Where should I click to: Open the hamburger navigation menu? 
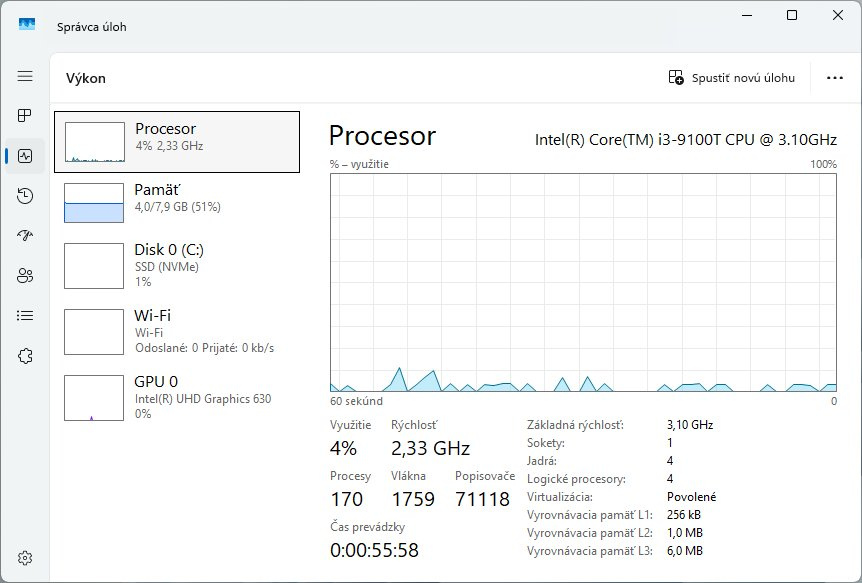(25, 76)
